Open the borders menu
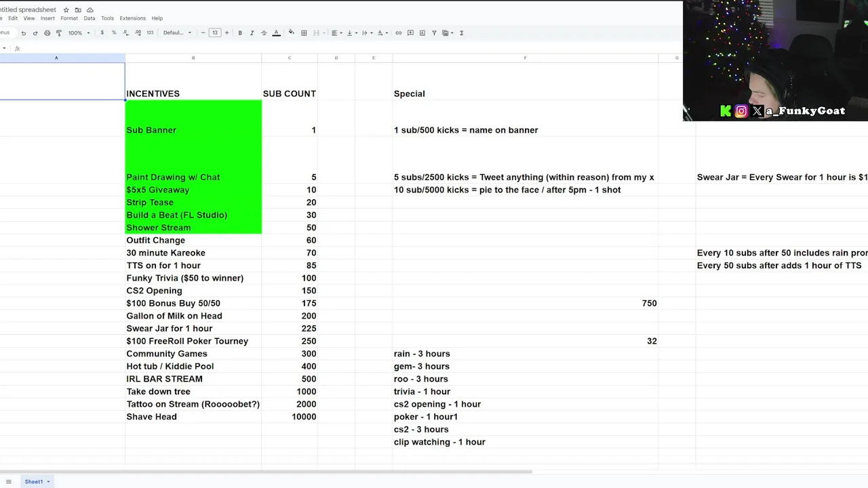 click(x=304, y=33)
